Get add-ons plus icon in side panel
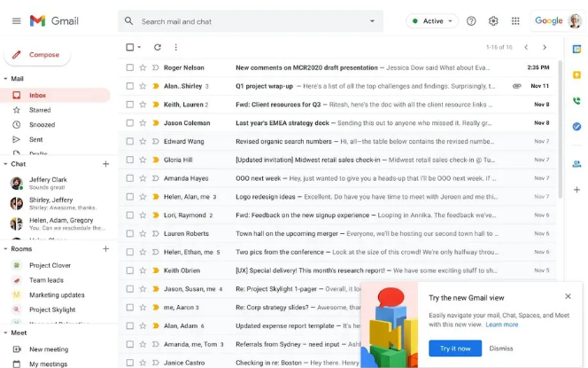The height and width of the screenshot is (368, 588). (576, 190)
